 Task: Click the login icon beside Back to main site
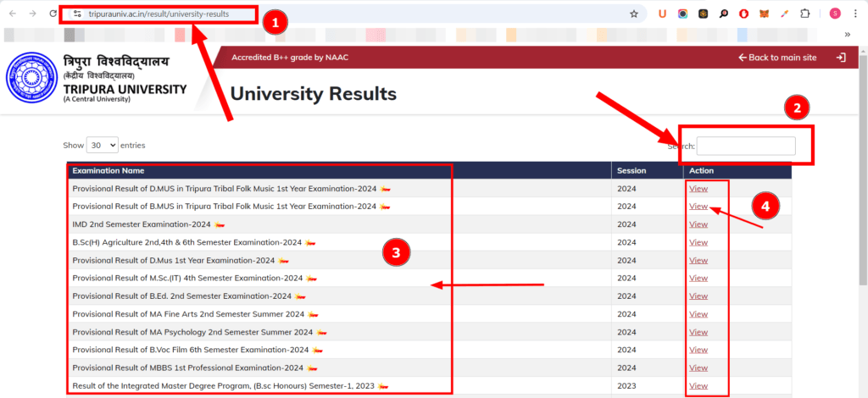841,58
